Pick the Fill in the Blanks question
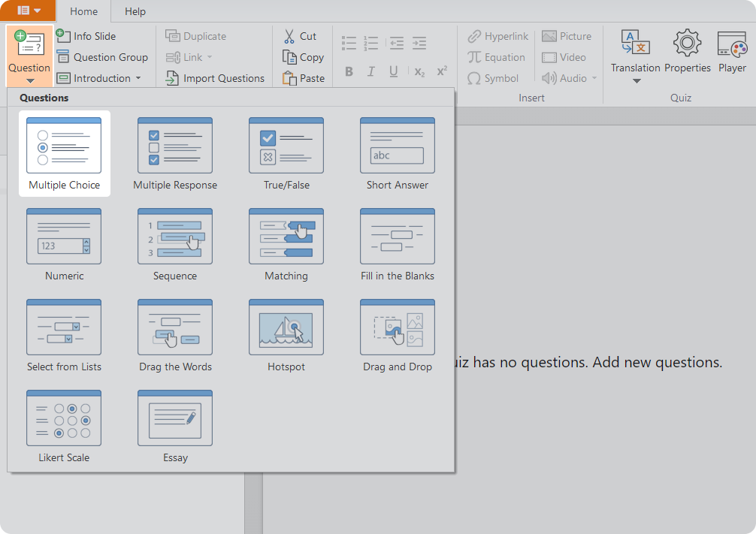Screen dimensions: 756x534 click(x=398, y=237)
